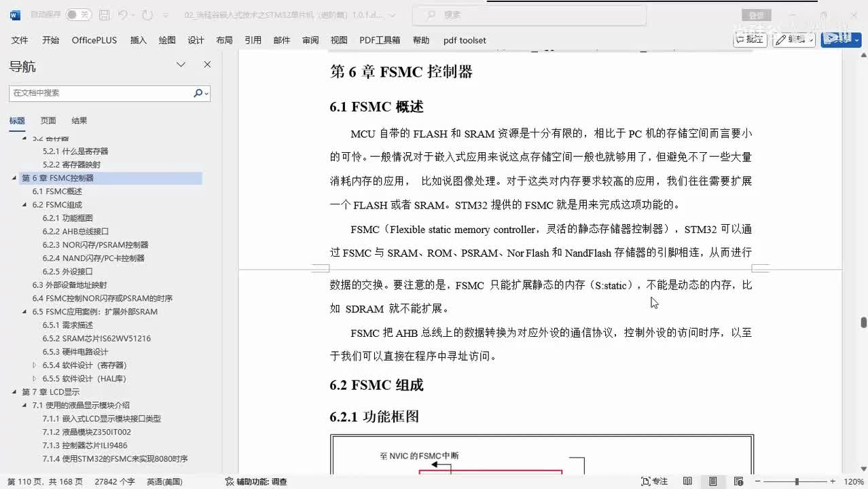Open navigation pane options dropdown arrow
Viewport: 868px width, 489px height.
(181, 65)
